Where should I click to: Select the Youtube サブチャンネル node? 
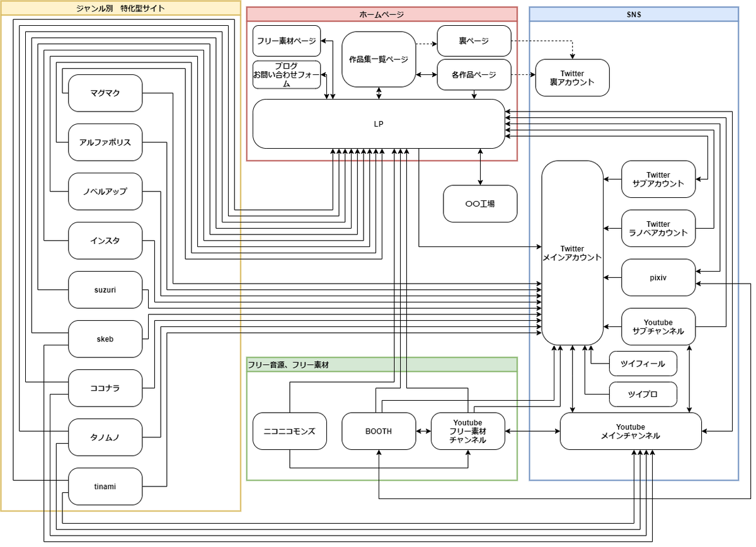point(658,326)
